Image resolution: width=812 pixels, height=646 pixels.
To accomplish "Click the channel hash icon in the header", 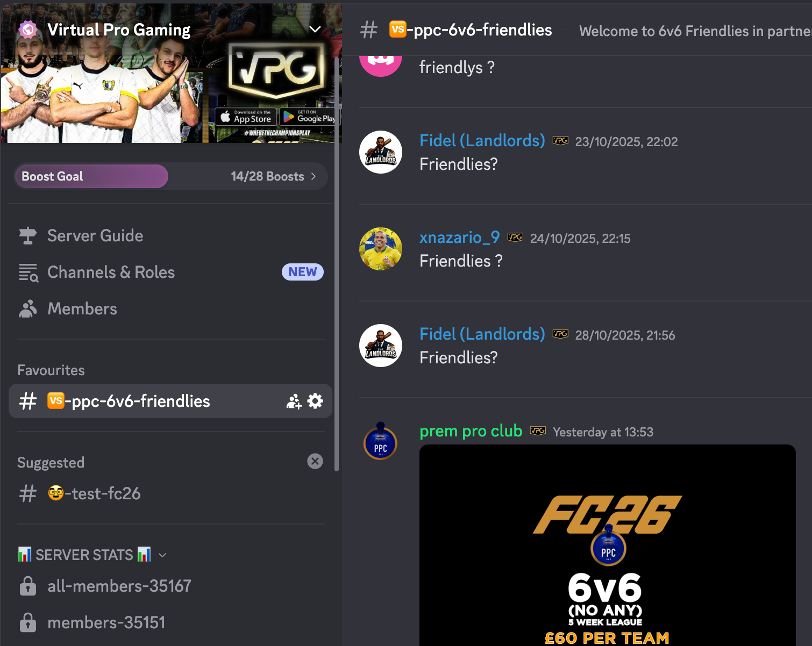I will [x=369, y=30].
